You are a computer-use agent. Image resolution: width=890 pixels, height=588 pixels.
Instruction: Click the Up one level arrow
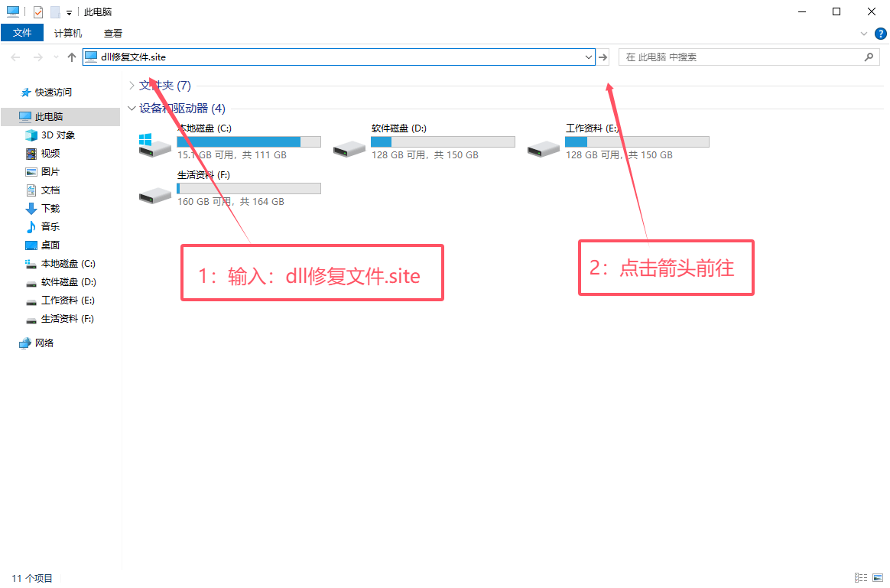[x=72, y=57]
